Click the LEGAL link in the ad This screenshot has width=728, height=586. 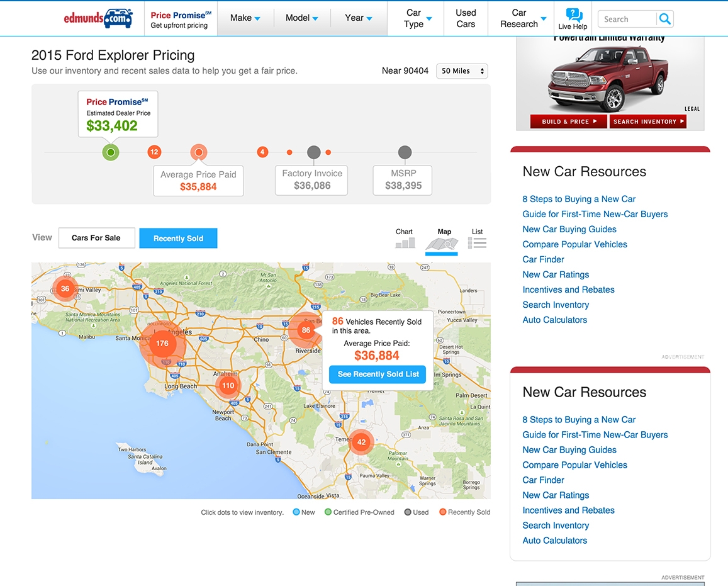(x=692, y=109)
